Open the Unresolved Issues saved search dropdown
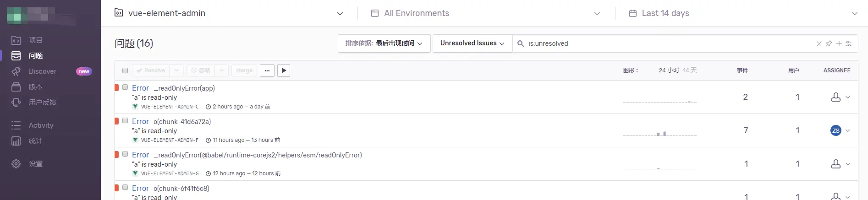 point(472,43)
